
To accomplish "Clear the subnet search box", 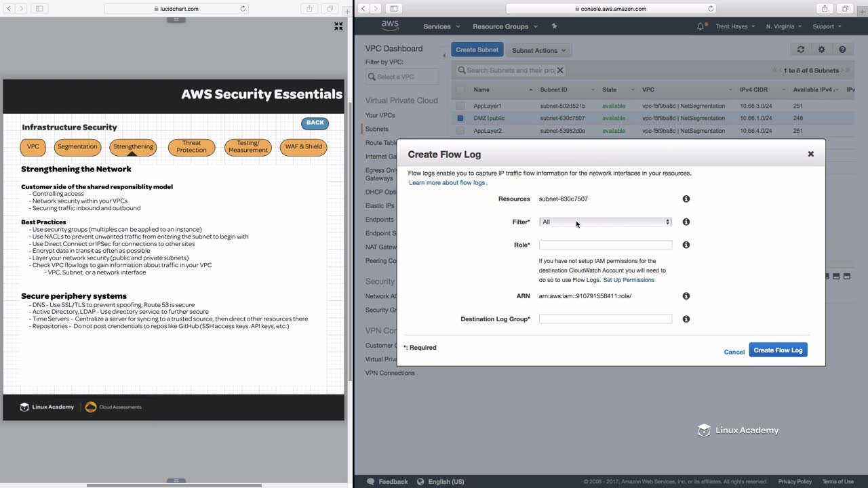I will [560, 70].
